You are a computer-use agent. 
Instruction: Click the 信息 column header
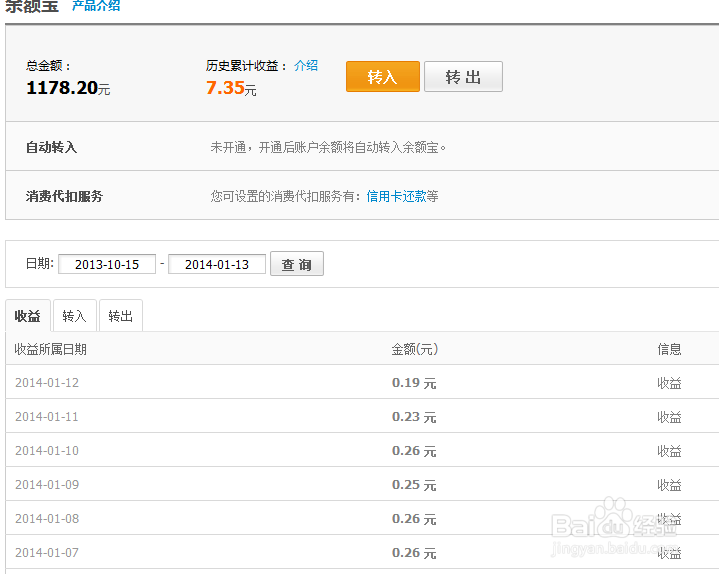(x=669, y=349)
